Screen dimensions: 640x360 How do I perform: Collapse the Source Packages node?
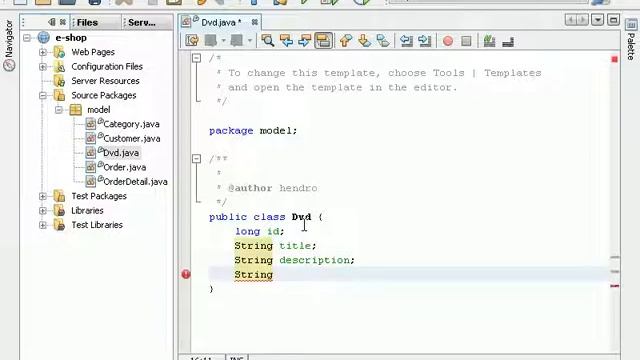click(x=42, y=96)
